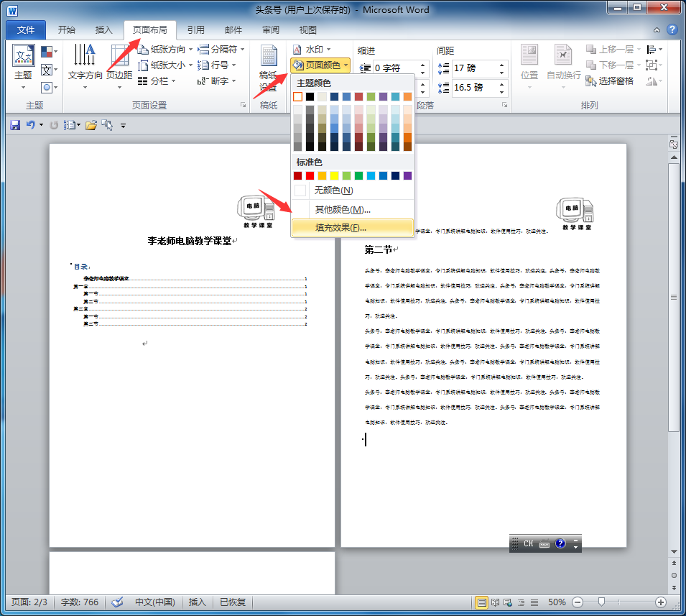Click 其他颜色(M)... more colors option
Image resolution: width=686 pixels, height=616 pixels.
[x=342, y=209]
